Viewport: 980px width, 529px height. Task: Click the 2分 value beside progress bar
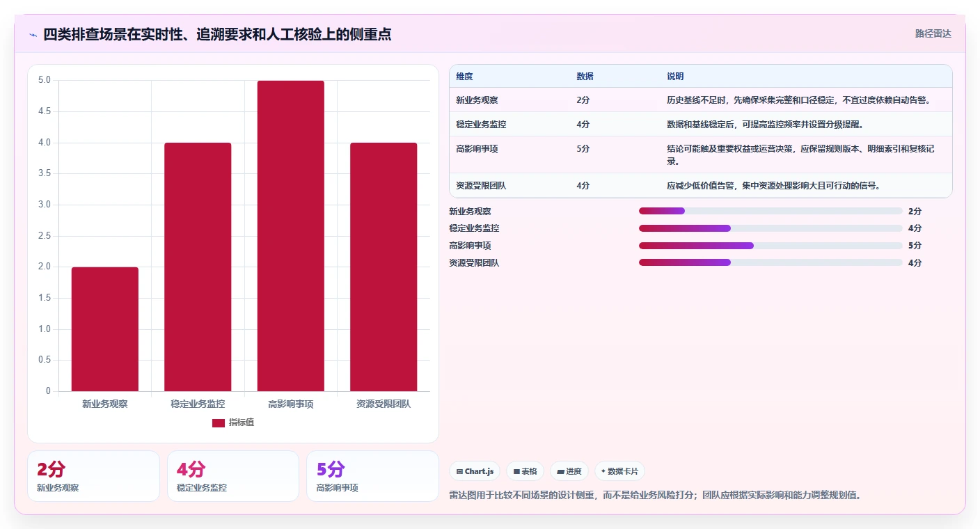[x=915, y=212]
